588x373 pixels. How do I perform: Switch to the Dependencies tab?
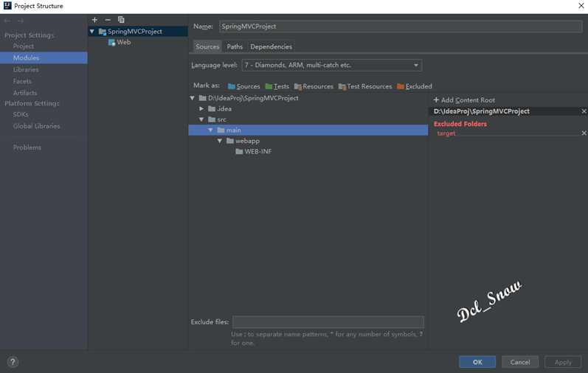tap(271, 46)
